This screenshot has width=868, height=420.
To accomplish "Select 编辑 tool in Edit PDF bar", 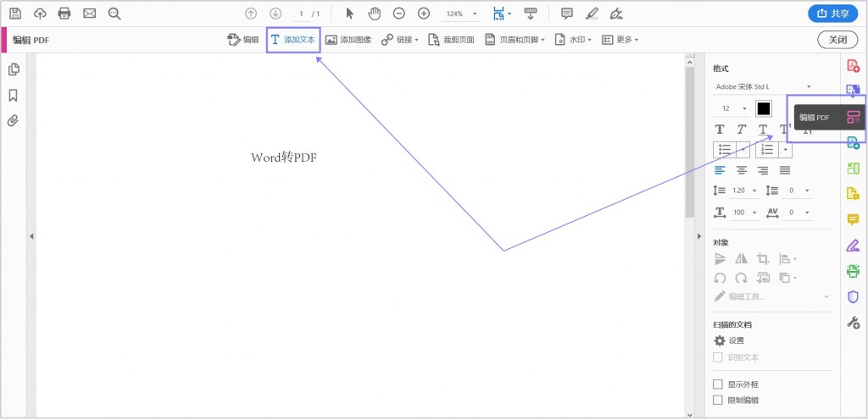I will [243, 40].
